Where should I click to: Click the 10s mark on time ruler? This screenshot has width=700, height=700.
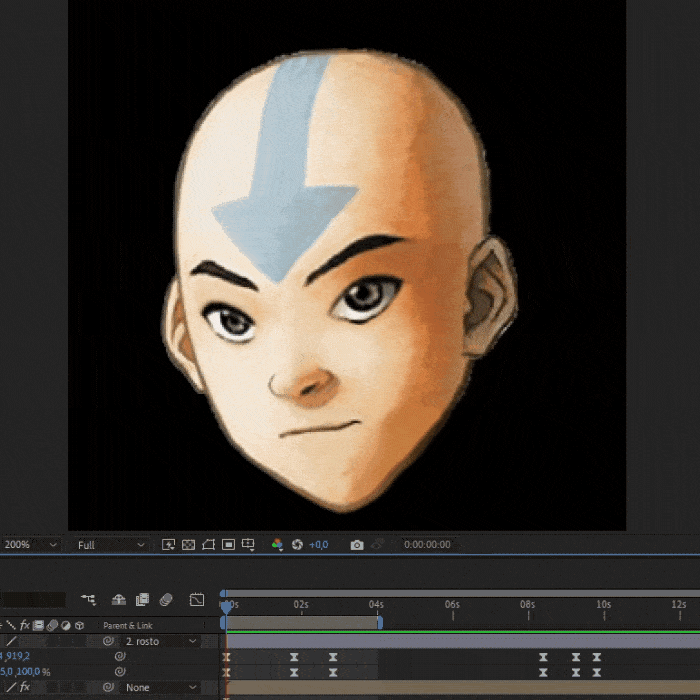pos(604,604)
